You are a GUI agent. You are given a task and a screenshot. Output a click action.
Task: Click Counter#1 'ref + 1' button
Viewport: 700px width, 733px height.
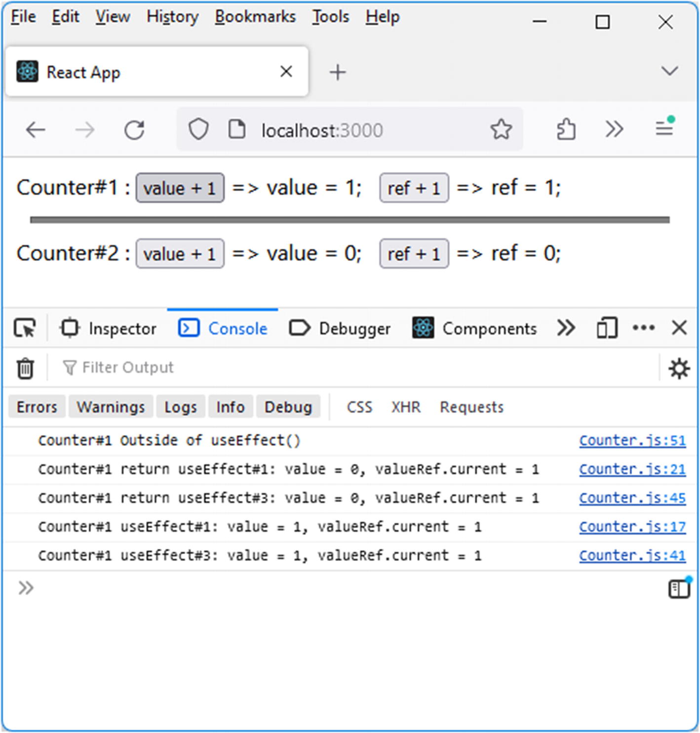pyautogui.click(x=414, y=188)
